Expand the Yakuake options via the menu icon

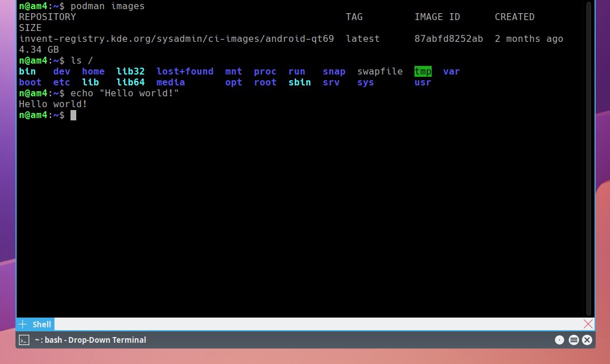(573, 339)
